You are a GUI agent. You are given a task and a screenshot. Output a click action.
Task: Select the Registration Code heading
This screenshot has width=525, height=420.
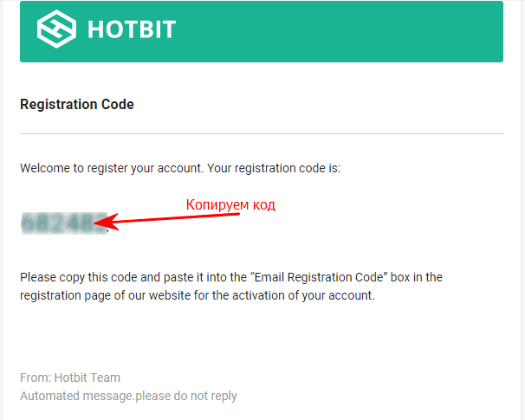point(77,105)
